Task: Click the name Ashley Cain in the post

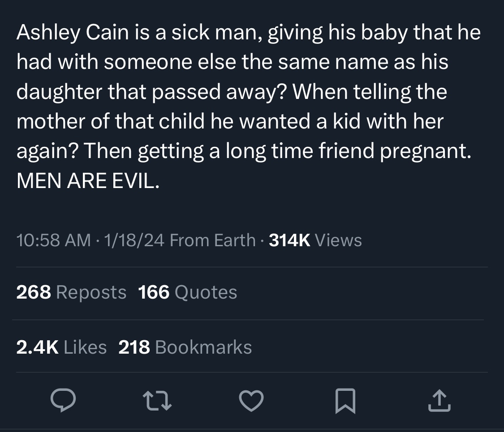Action: [x=73, y=33]
